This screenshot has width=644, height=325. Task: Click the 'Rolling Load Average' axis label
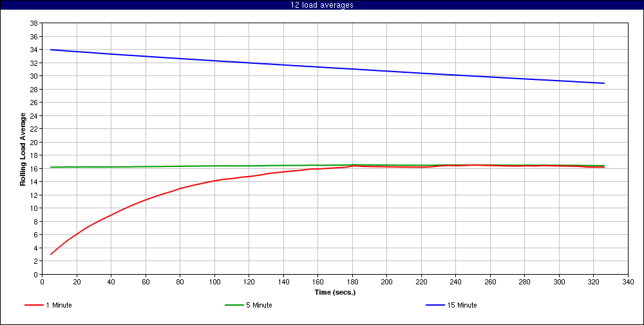pos(23,149)
